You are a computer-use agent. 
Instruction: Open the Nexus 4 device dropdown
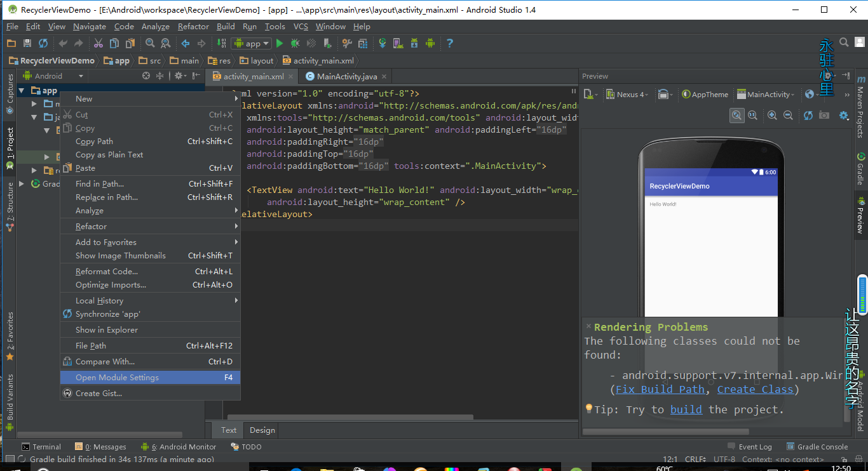point(627,95)
